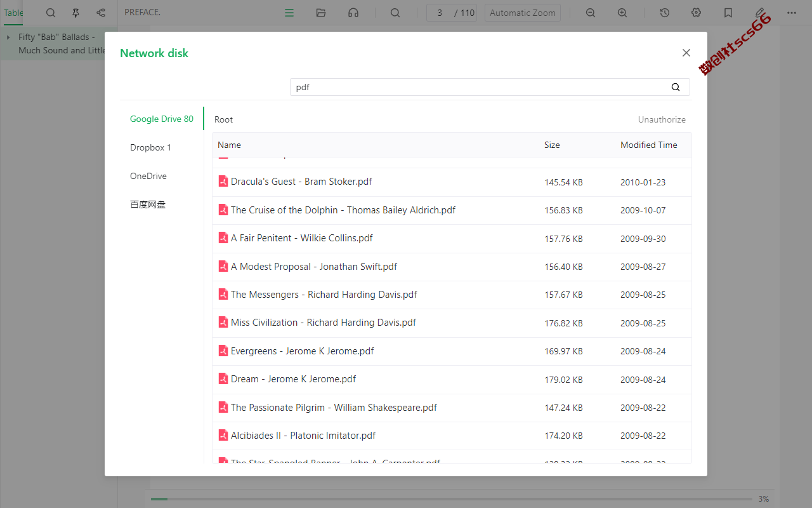The height and width of the screenshot is (508, 812).
Task: Sort by the Name column header
Action: (229, 145)
